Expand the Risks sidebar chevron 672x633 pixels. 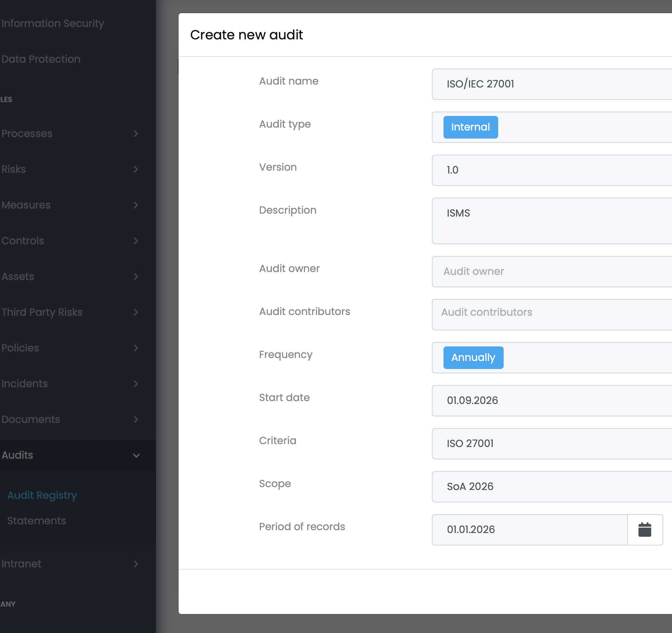[136, 169]
